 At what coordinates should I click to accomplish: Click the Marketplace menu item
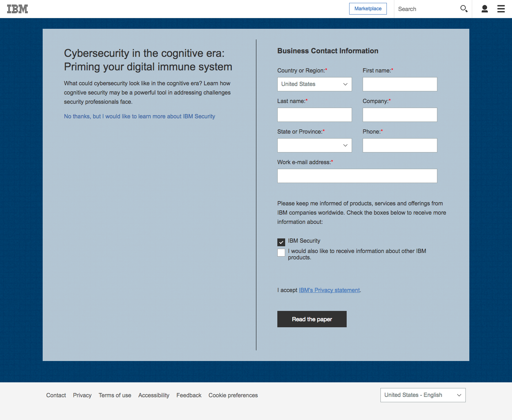[368, 9]
